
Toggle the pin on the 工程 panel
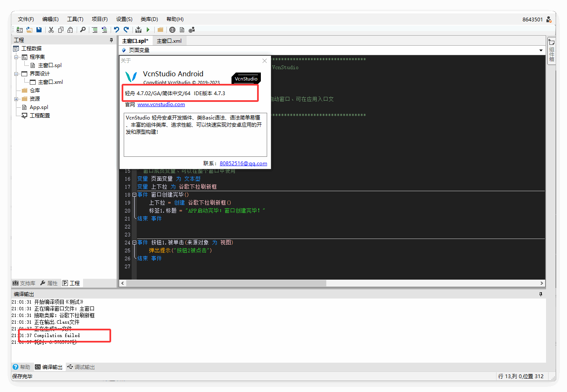pos(111,40)
